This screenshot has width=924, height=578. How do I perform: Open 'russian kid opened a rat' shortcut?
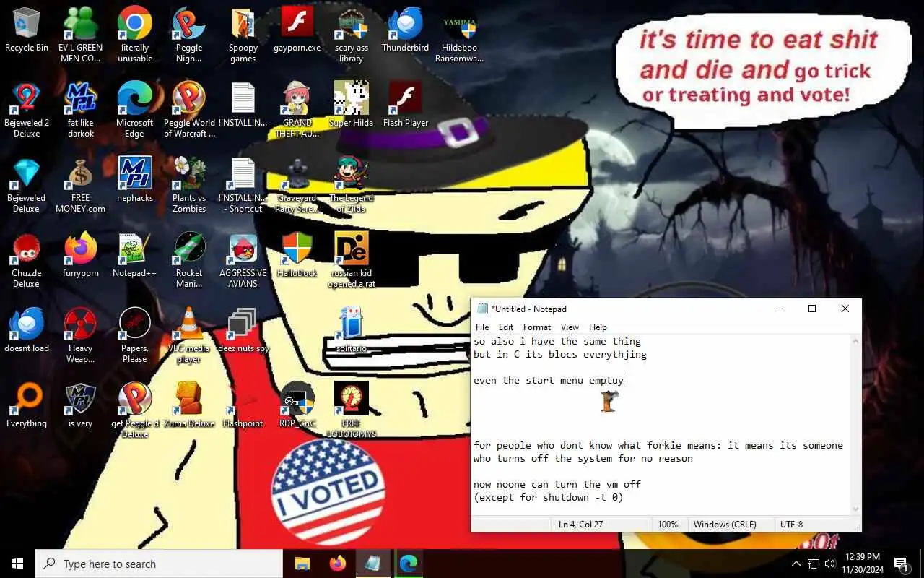coord(352,260)
